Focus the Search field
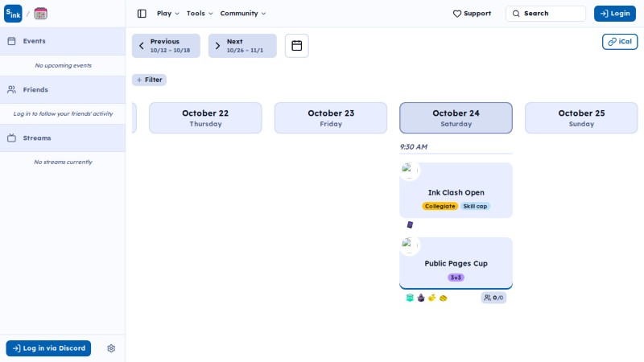Viewport: 644px width, 362px height. coord(546,14)
